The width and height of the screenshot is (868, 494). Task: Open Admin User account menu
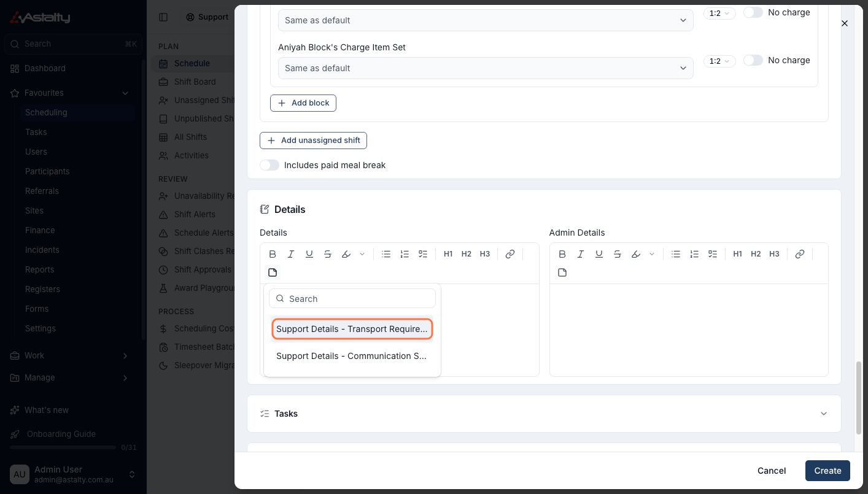(x=73, y=474)
